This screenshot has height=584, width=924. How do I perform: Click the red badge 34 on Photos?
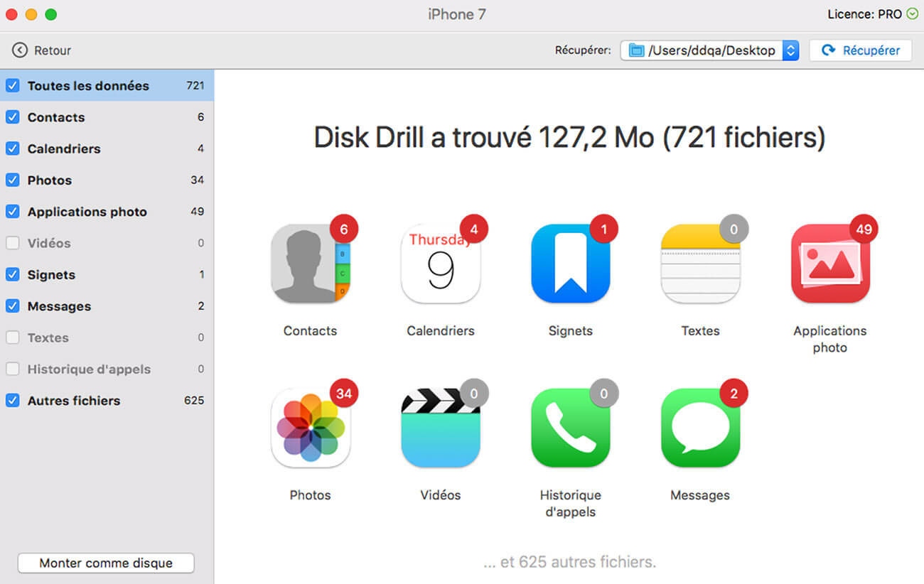click(344, 393)
